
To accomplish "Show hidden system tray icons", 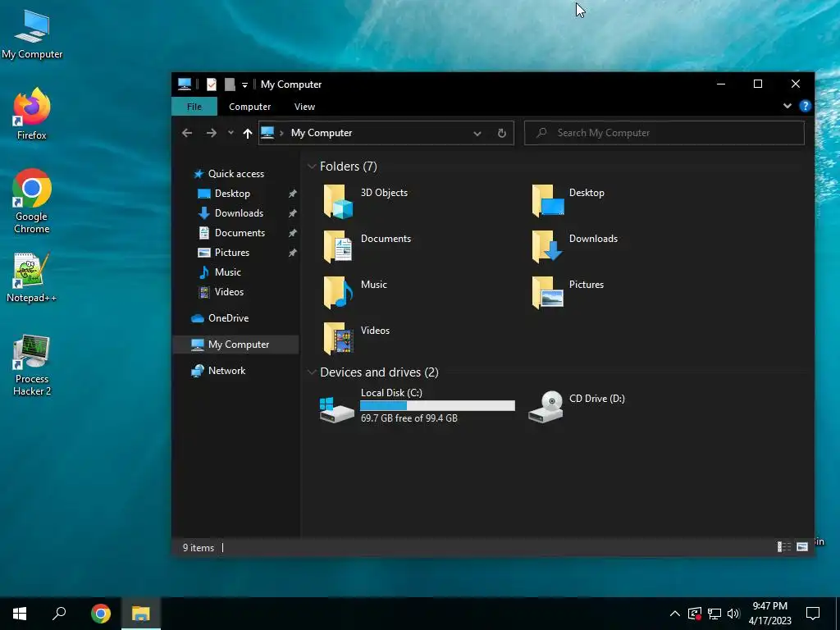I will [675, 614].
